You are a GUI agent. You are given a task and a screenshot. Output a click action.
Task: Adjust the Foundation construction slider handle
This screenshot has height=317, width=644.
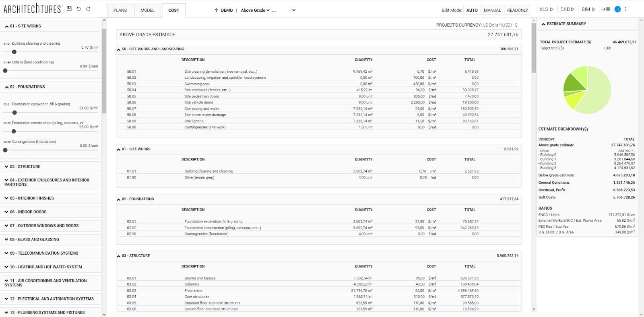tap(14, 132)
